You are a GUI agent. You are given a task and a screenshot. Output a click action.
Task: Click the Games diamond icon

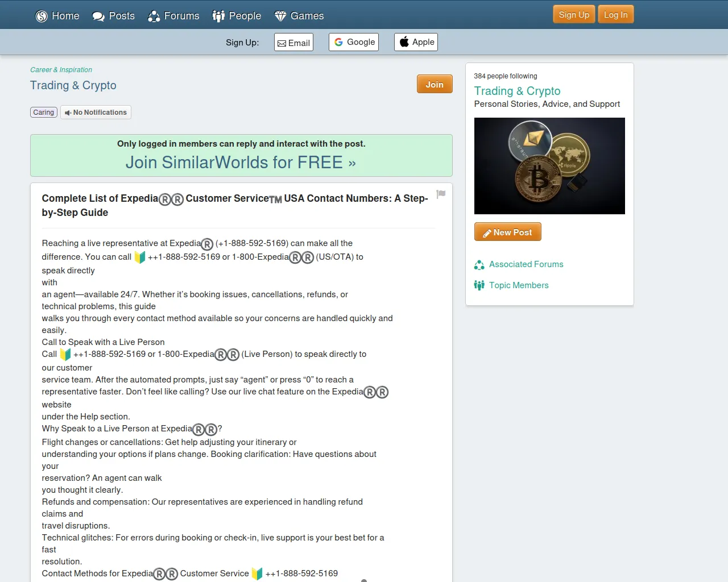[x=280, y=16]
